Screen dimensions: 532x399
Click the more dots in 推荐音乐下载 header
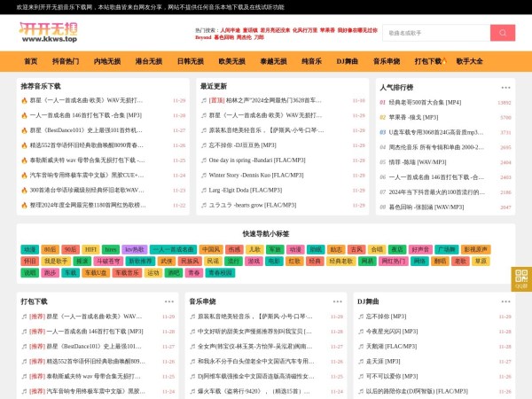[180, 87]
